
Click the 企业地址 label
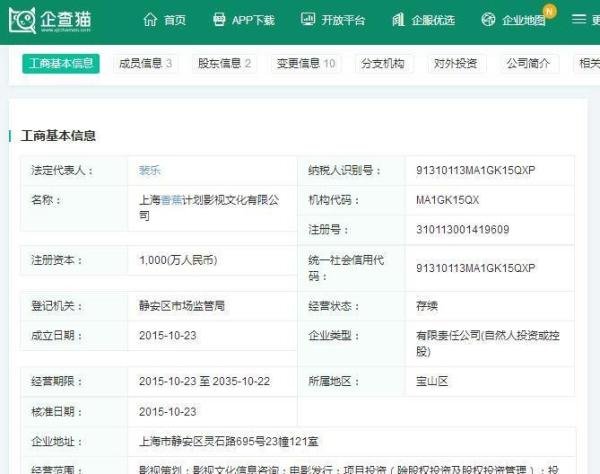pyautogui.click(x=57, y=441)
